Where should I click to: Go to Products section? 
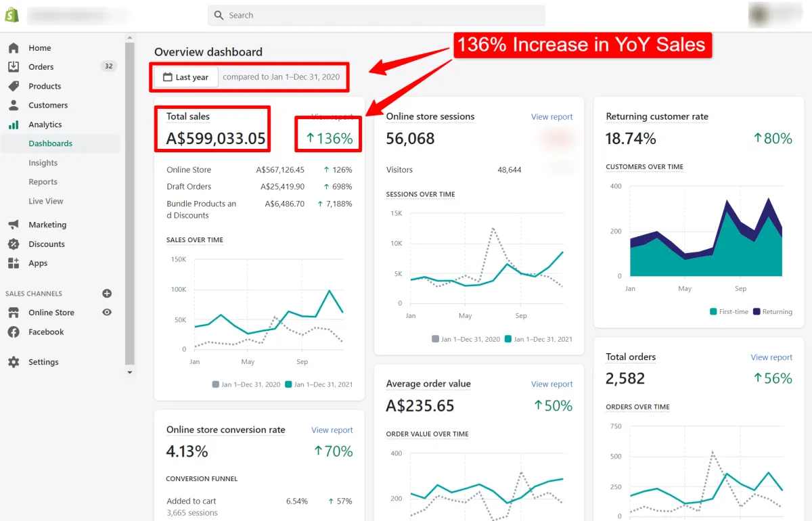[45, 86]
